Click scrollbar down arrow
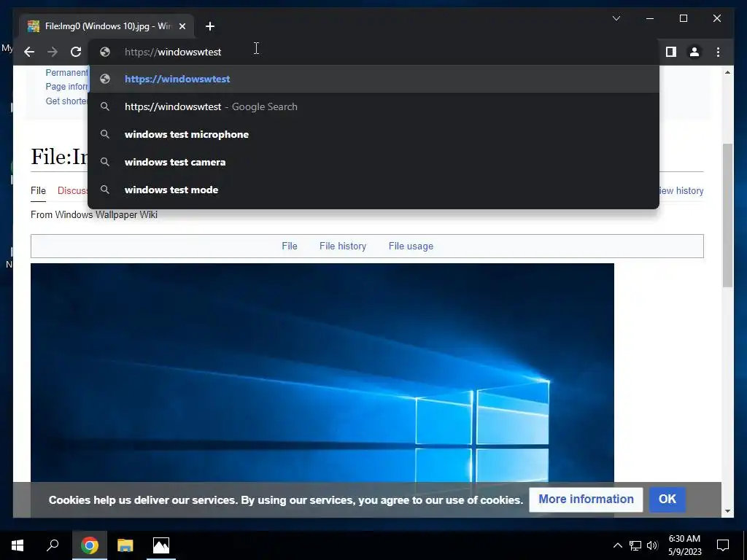This screenshot has width=747, height=560. pyautogui.click(x=727, y=511)
